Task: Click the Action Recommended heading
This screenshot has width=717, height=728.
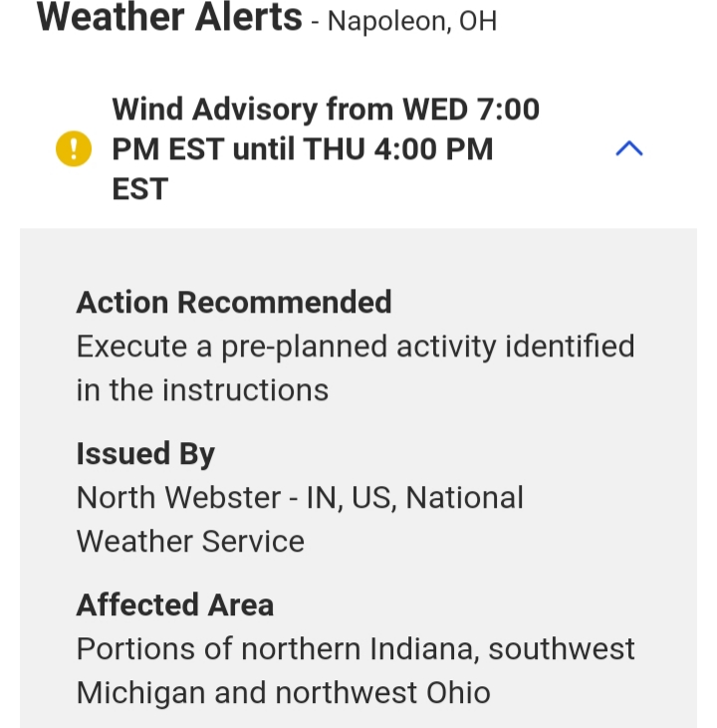Action: tap(234, 302)
